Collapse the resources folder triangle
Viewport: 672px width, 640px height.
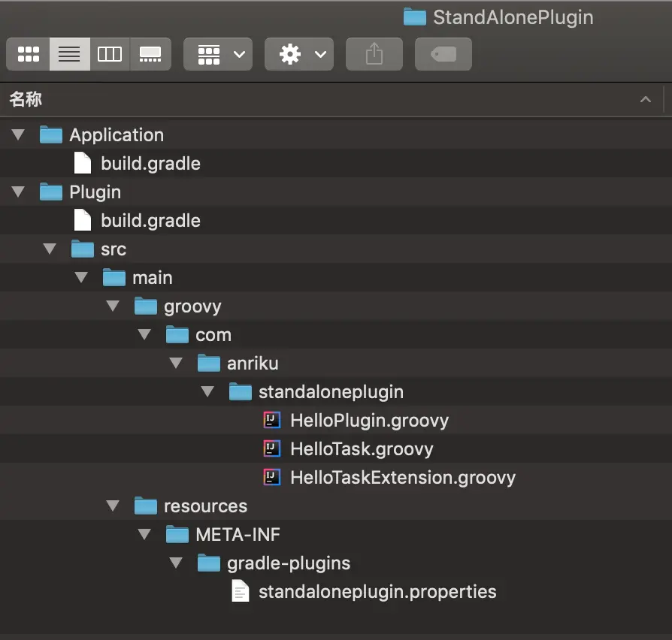tap(113, 506)
